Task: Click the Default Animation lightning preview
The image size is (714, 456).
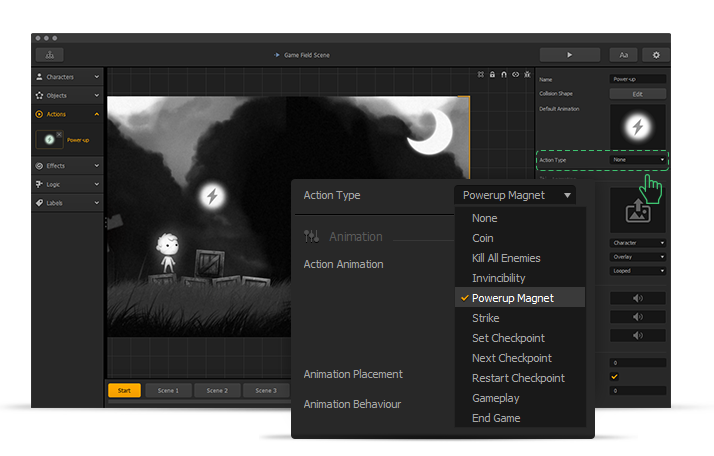Action: pyautogui.click(x=638, y=127)
